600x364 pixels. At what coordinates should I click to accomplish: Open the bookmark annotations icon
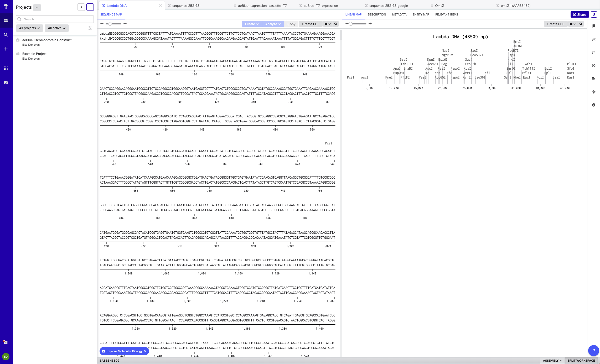pos(593,26)
